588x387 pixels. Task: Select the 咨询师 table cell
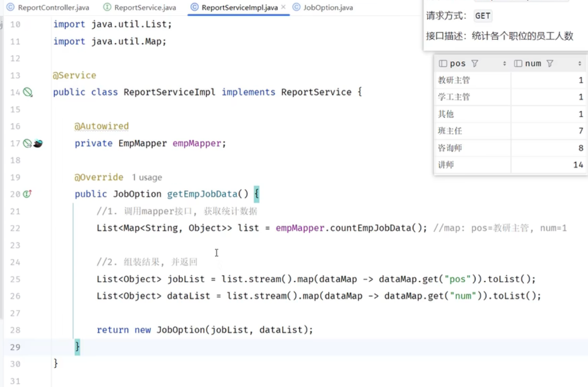pos(472,147)
